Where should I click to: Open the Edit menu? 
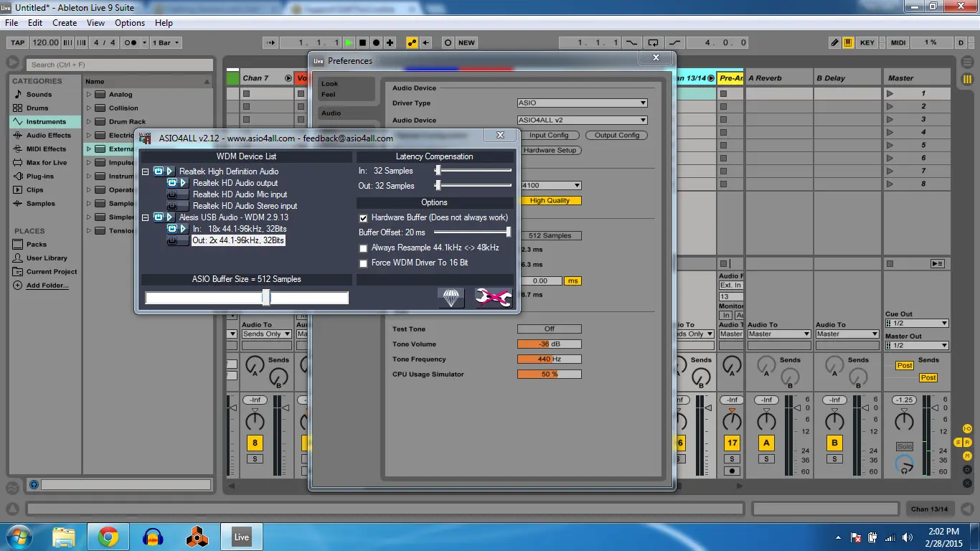pos(35,23)
